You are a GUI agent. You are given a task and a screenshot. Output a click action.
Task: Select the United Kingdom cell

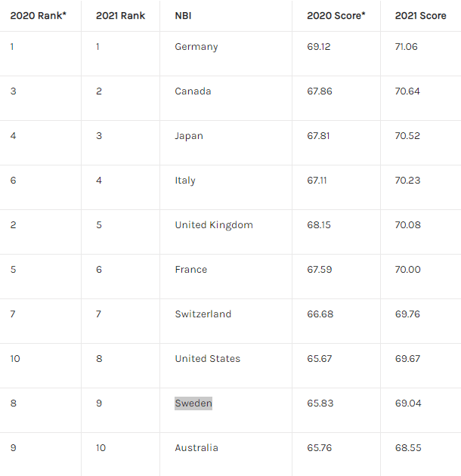click(x=214, y=225)
